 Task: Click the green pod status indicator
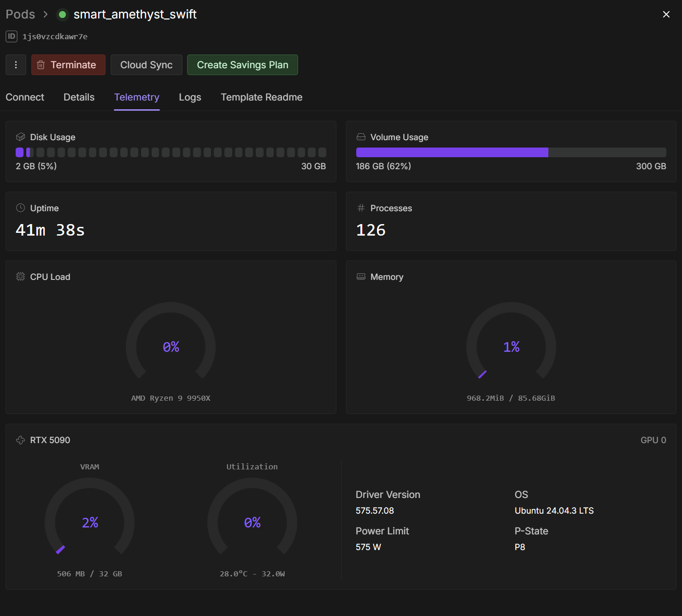(x=62, y=15)
